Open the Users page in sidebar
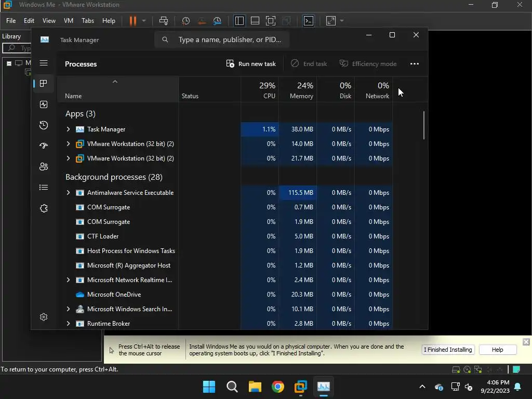Image resolution: width=532 pixels, height=399 pixels. [44, 167]
